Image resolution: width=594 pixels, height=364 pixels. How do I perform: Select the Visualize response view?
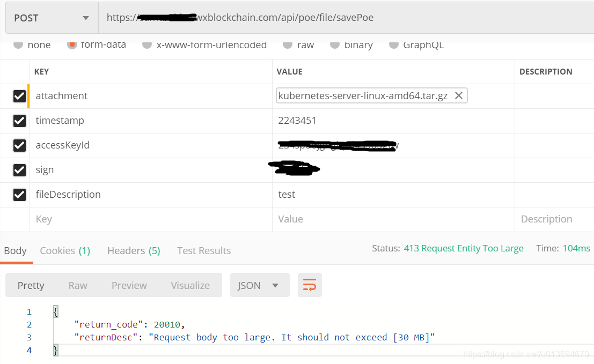[190, 285]
